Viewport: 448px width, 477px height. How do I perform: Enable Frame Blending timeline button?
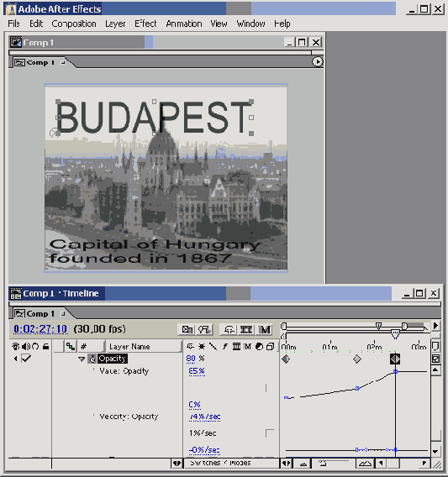point(246,329)
